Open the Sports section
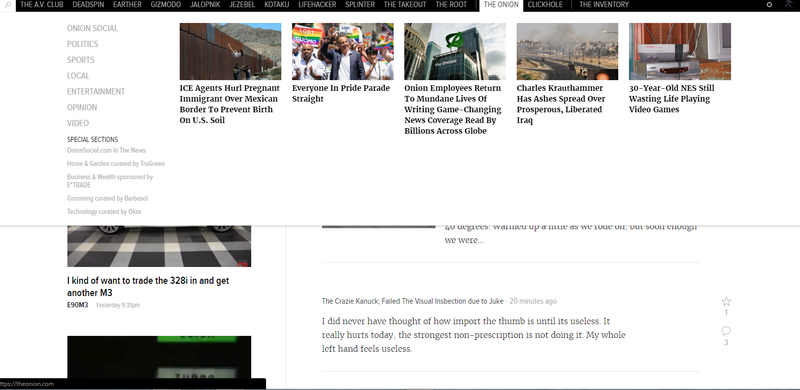Screen dimensions: 800x390 click(x=81, y=60)
